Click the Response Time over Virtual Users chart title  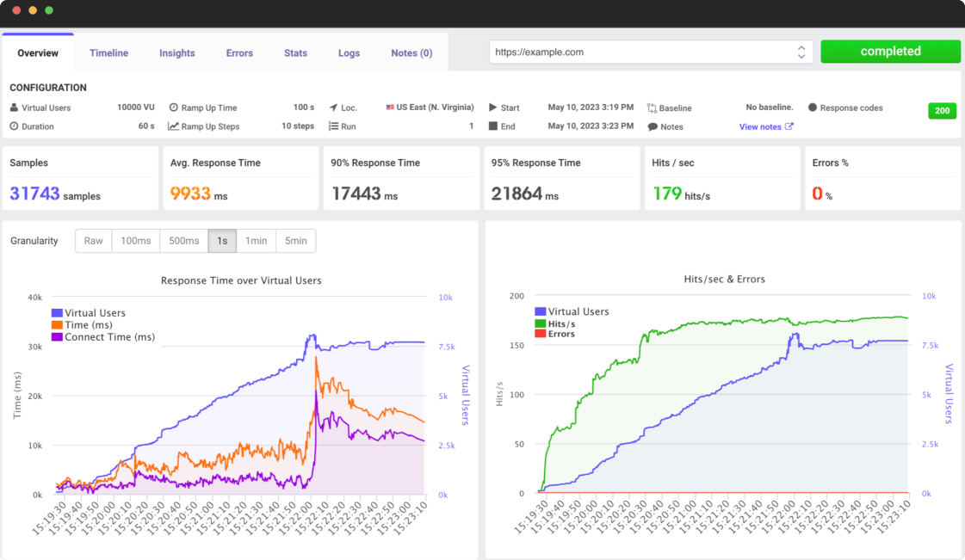click(241, 280)
